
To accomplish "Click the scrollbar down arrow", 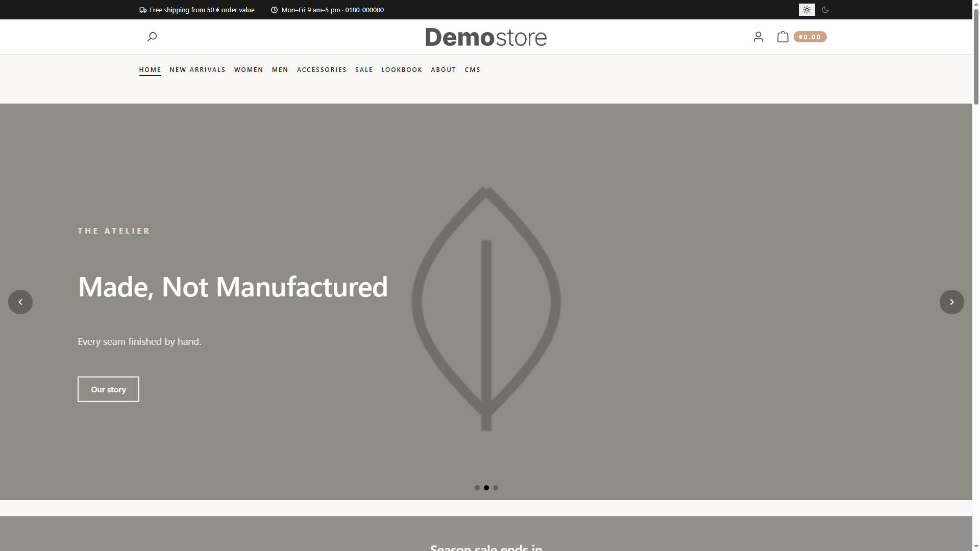I will [976, 546].
